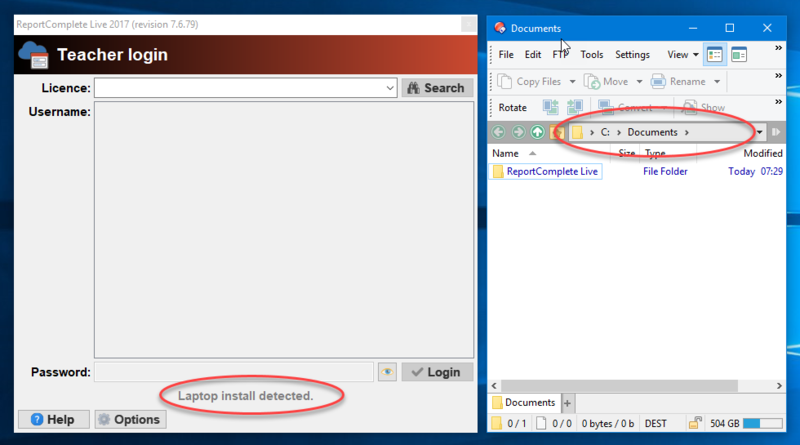Select the details list view mode icon

(x=715, y=55)
